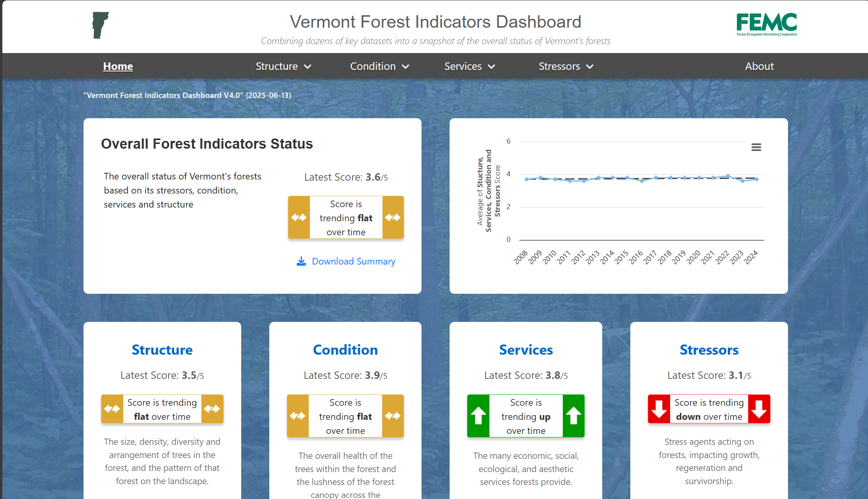Expand the Condition navigation dropdown
Image resolution: width=868 pixels, height=499 pixels.
(x=379, y=66)
